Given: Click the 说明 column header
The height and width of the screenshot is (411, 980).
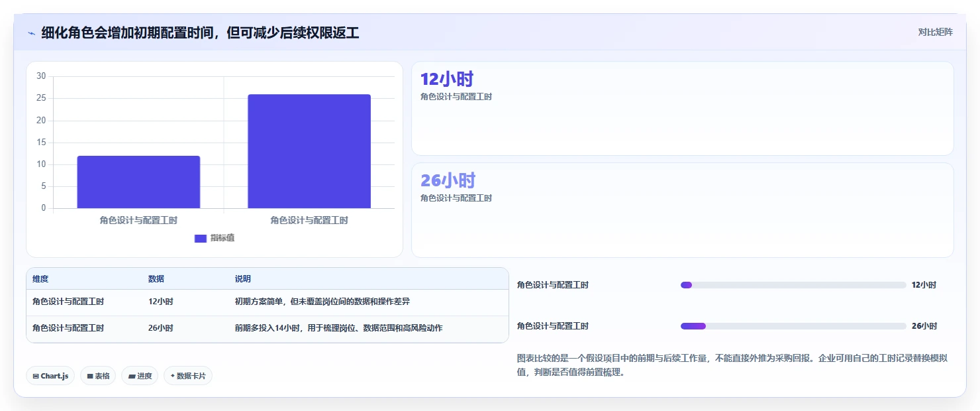Looking at the screenshot, I should tap(243, 279).
